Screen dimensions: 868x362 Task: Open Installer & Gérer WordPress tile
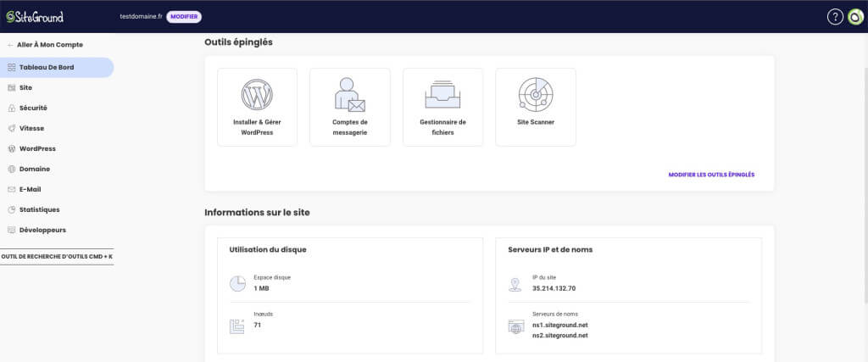[257, 108]
